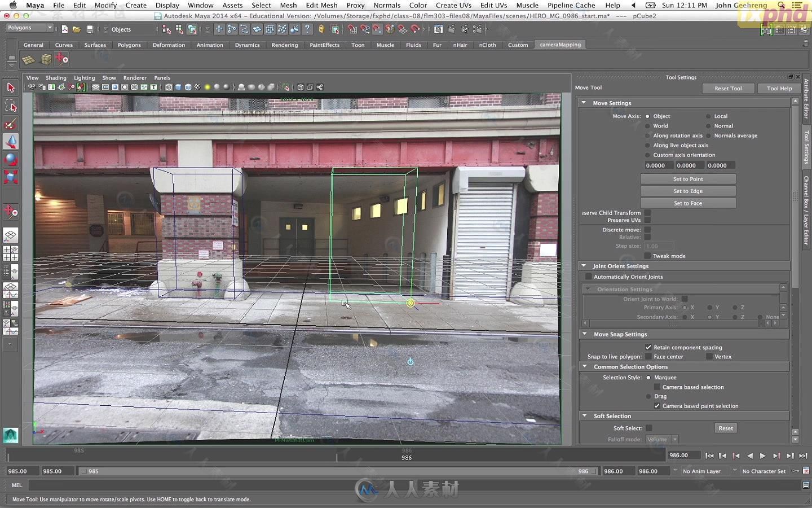Activate the Move tool cone icon
Image resolution: width=812 pixels, height=508 pixels.
(11, 142)
